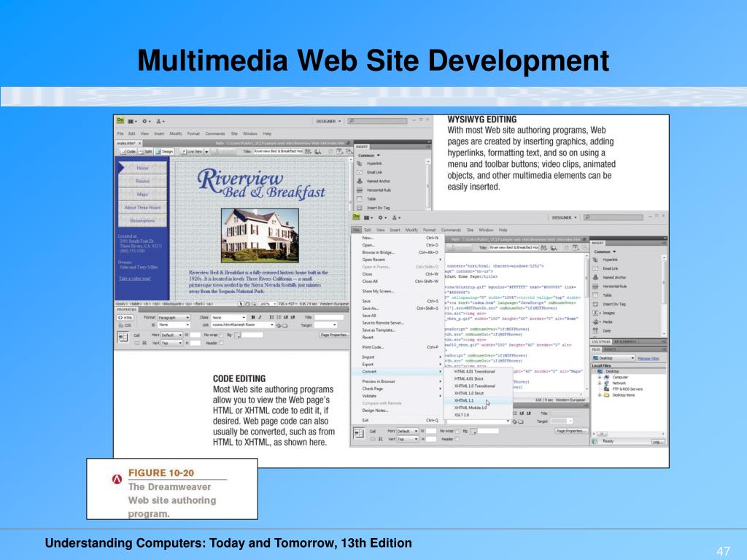Open the DESIGNER workspace dropdown in the front window

pos(565,217)
